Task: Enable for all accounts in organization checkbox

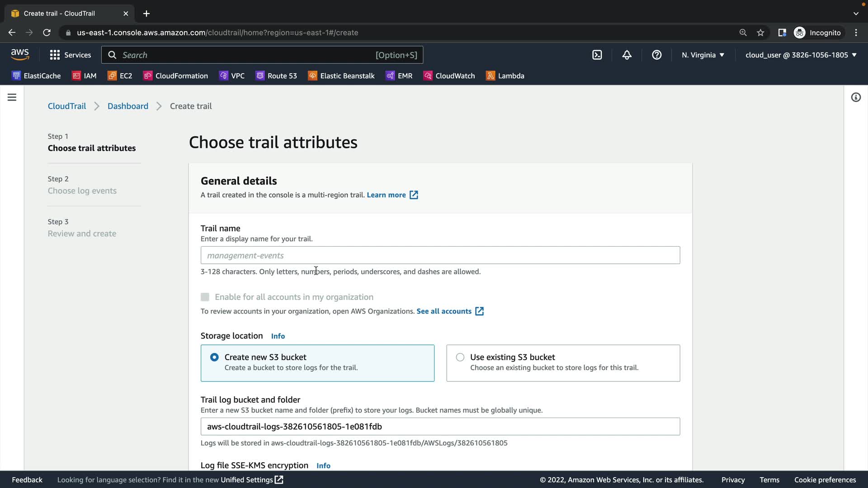Action: (205, 297)
